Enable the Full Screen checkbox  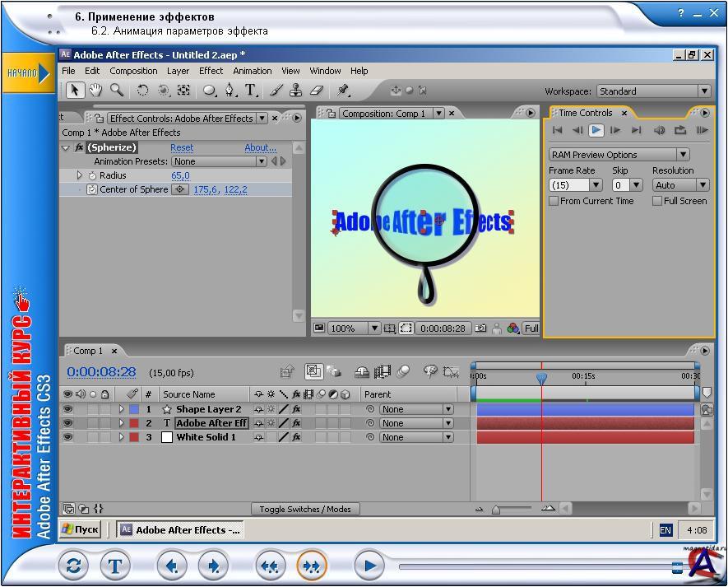(x=657, y=201)
